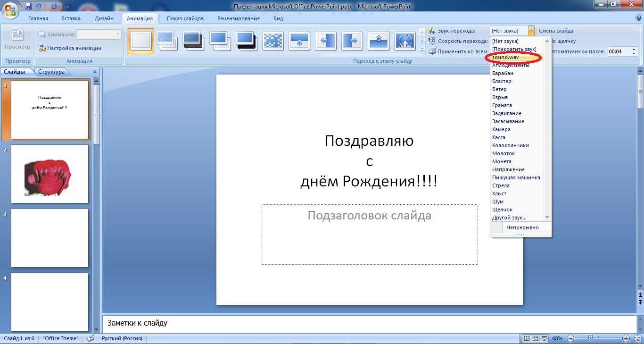This screenshot has height=344, width=644.
Task: Click the zoom in plus button
Action: (x=626, y=338)
